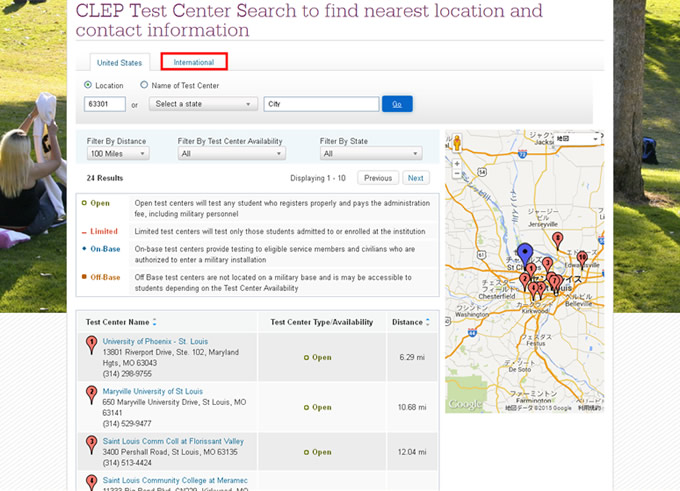Open University of Phoenix - St. Louis link

[155, 341]
